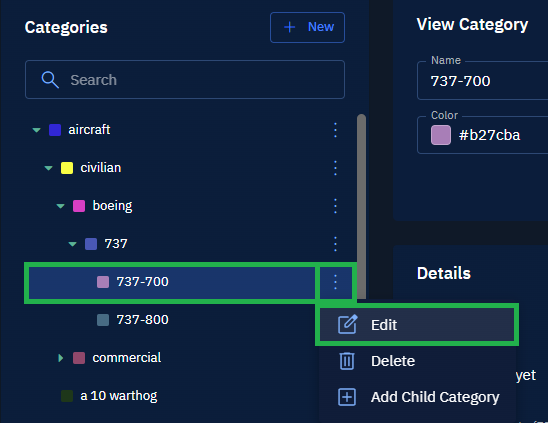Viewport: 548px width, 423px height.
Task: Click the magnifier icon in search box
Action: tap(50, 80)
